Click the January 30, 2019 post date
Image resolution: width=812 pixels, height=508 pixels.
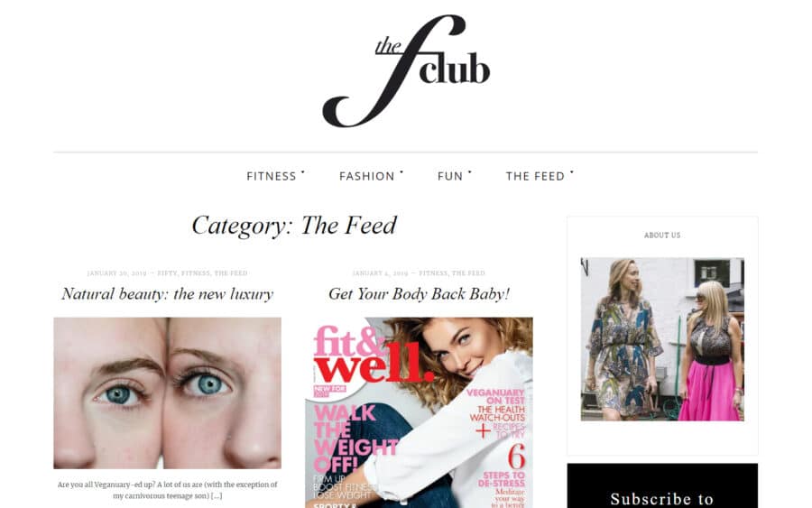pos(117,272)
